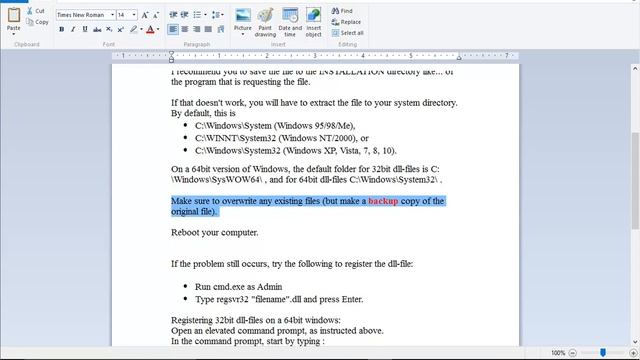This screenshot has height=360, width=640.
Task: Copy the selected text
Action: 38,22
